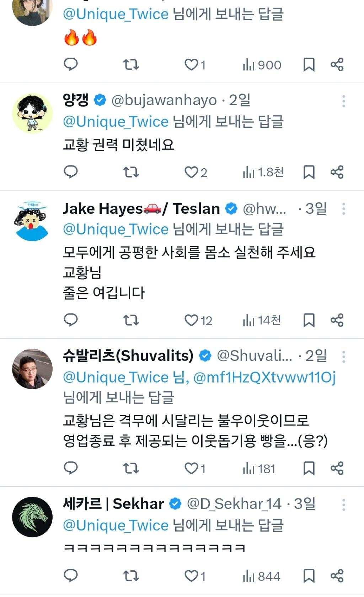
Task: Open more options for 양갱's tweet
Action: [x=343, y=101]
